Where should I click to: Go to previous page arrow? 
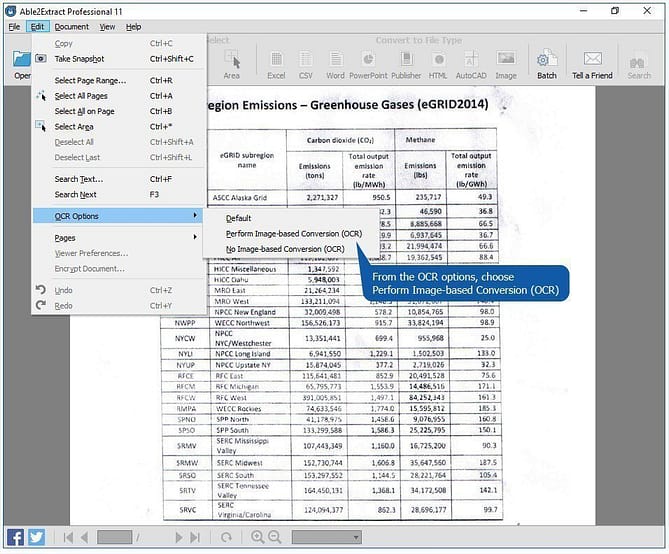click(x=84, y=537)
